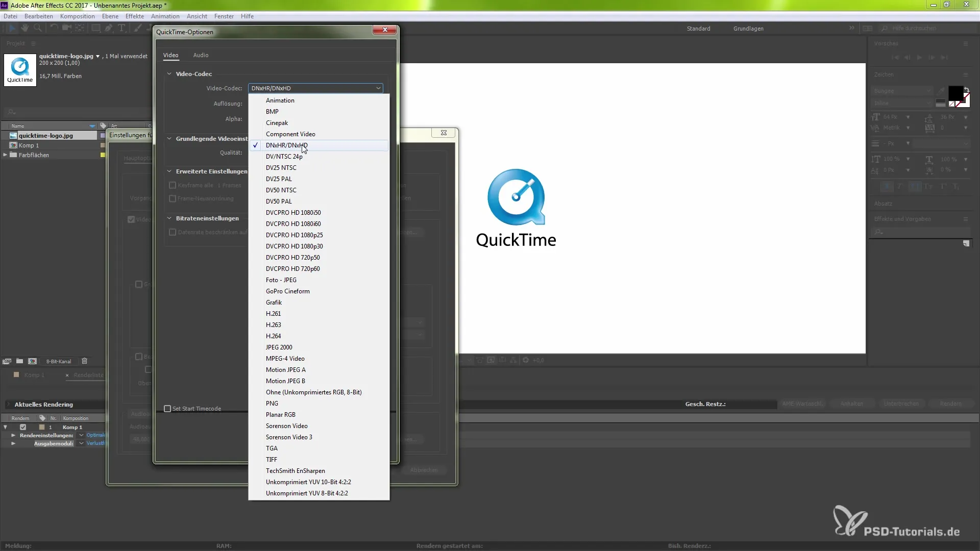The height and width of the screenshot is (551, 980).
Task: Select the Brush tool
Action: 137,28
